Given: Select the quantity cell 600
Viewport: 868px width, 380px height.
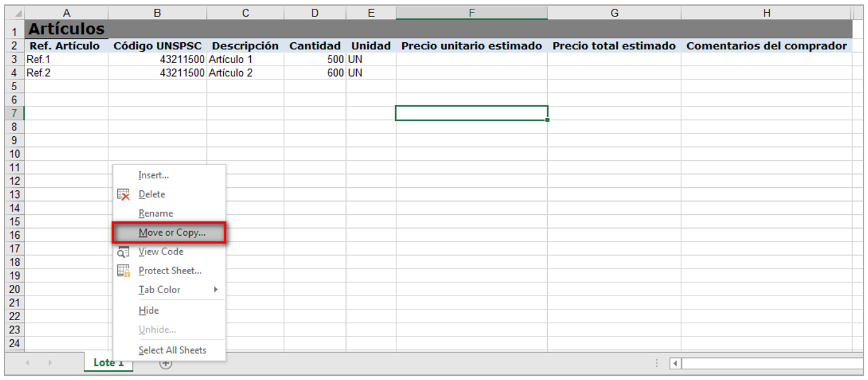Looking at the screenshot, I should (x=315, y=73).
